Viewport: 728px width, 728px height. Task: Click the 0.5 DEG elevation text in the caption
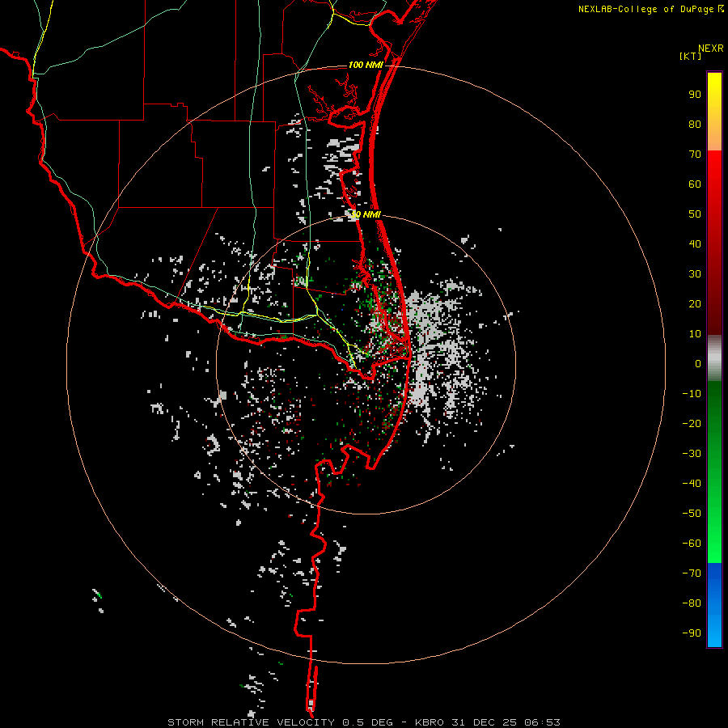pos(367,722)
